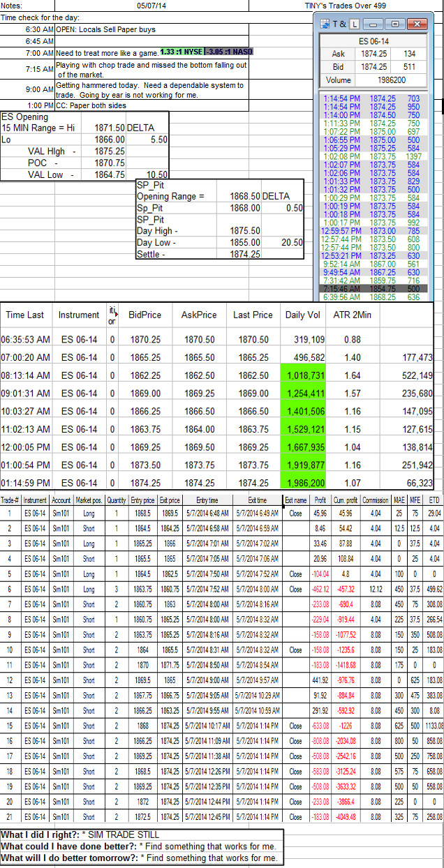Select the 'Playing with chop trade' note
This screenshot has width=444, height=868.
coord(151,70)
